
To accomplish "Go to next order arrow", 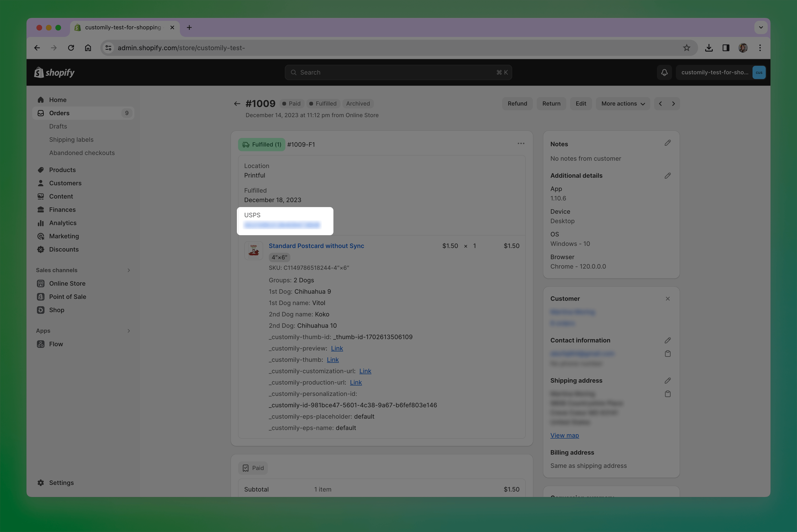I will pos(673,103).
